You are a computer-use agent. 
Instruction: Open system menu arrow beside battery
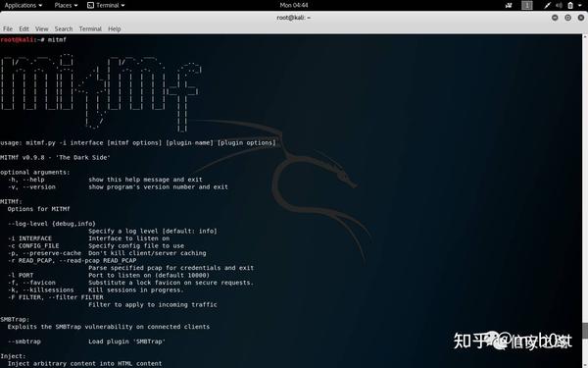tap(581, 5)
